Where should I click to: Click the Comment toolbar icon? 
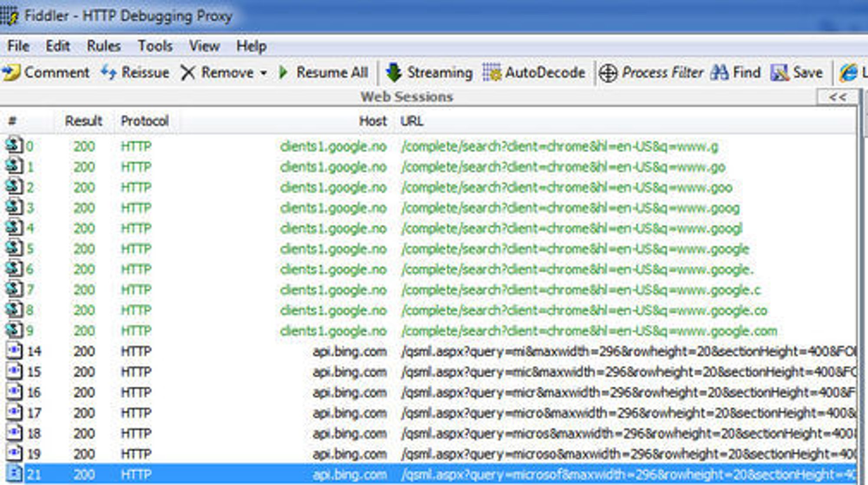(x=11, y=73)
